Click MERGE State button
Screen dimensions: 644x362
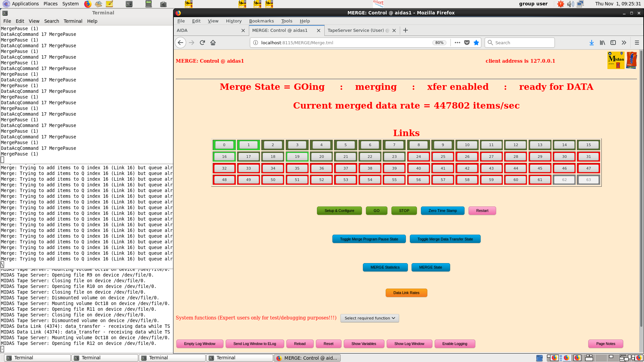pos(431,267)
